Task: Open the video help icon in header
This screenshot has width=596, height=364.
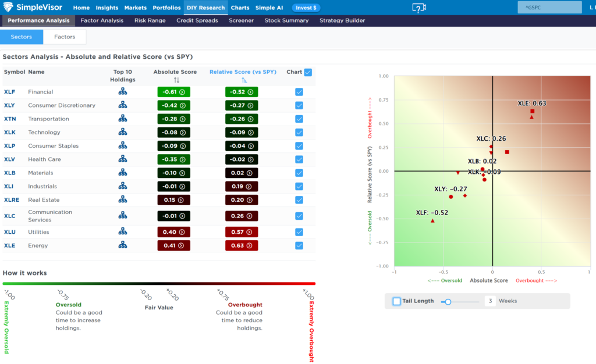Action: pyautogui.click(x=419, y=8)
